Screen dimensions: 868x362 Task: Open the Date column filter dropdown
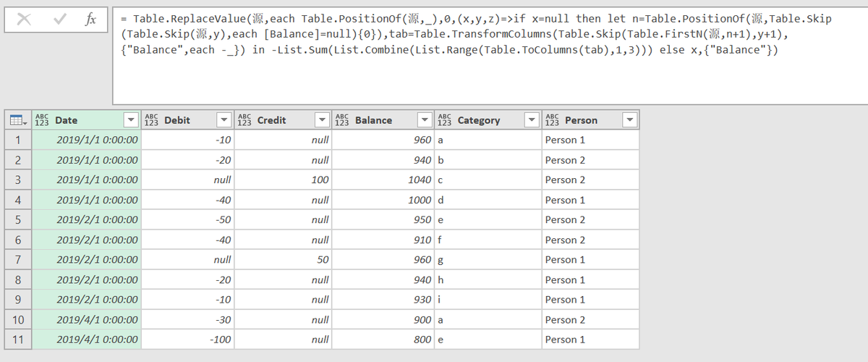[130, 120]
